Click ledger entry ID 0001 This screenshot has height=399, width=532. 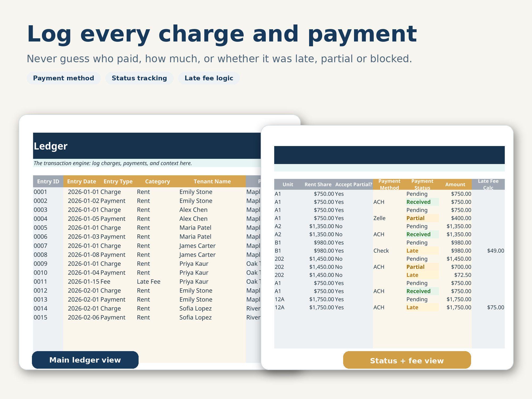(40, 192)
